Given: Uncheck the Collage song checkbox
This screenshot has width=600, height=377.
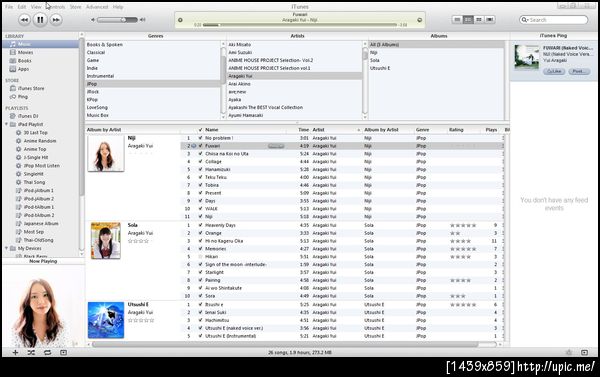Looking at the screenshot, I should pos(200,162).
